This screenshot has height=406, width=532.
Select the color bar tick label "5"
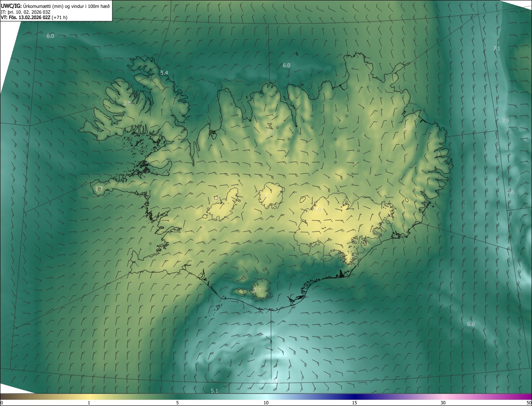click(x=177, y=403)
